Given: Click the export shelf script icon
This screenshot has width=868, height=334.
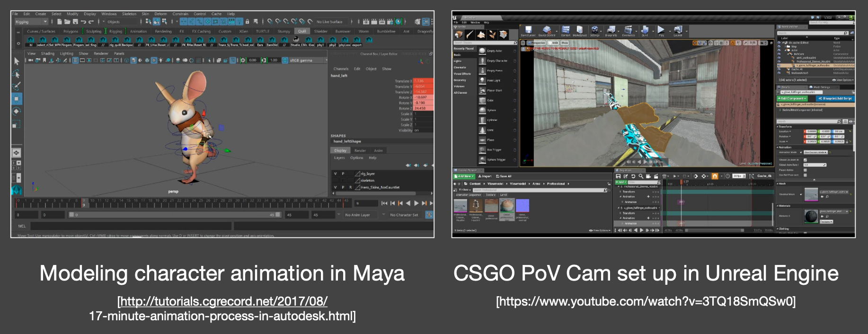Looking at the screenshot, I should coord(356,41).
